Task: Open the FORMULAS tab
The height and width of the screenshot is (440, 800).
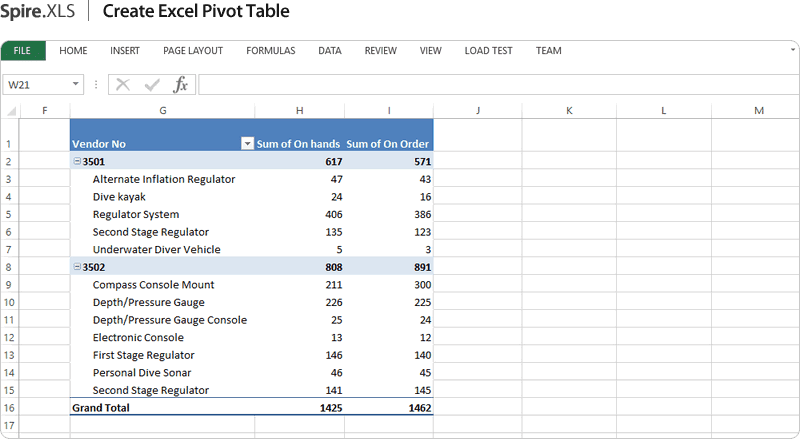Action: pos(270,51)
